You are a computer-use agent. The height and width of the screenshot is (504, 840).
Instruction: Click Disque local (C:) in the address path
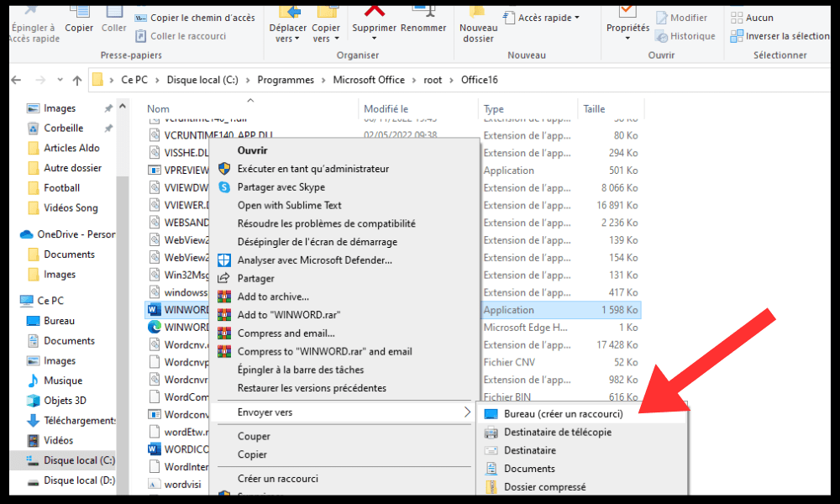click(202, 80)
